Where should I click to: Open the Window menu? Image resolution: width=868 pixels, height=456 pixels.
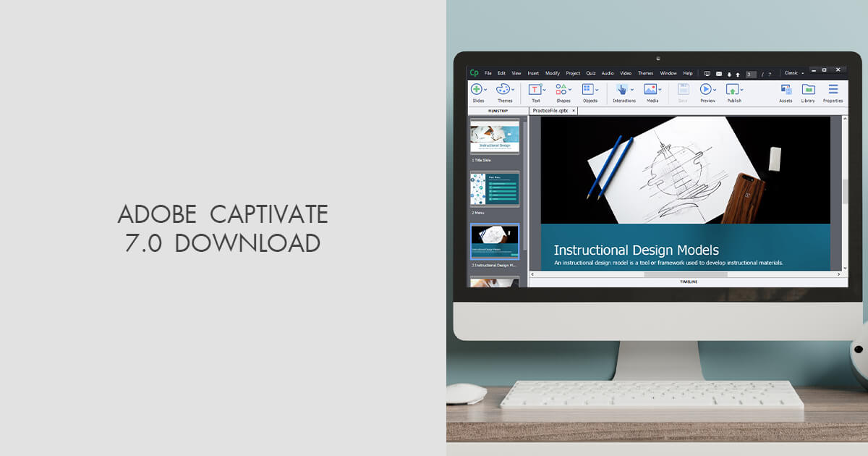(x=668, y=72)
